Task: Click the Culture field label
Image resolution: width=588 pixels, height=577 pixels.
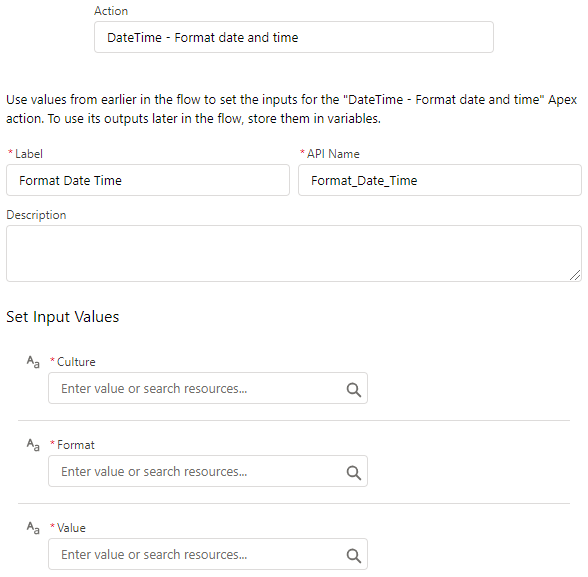Action: click(x=76, y=362)
